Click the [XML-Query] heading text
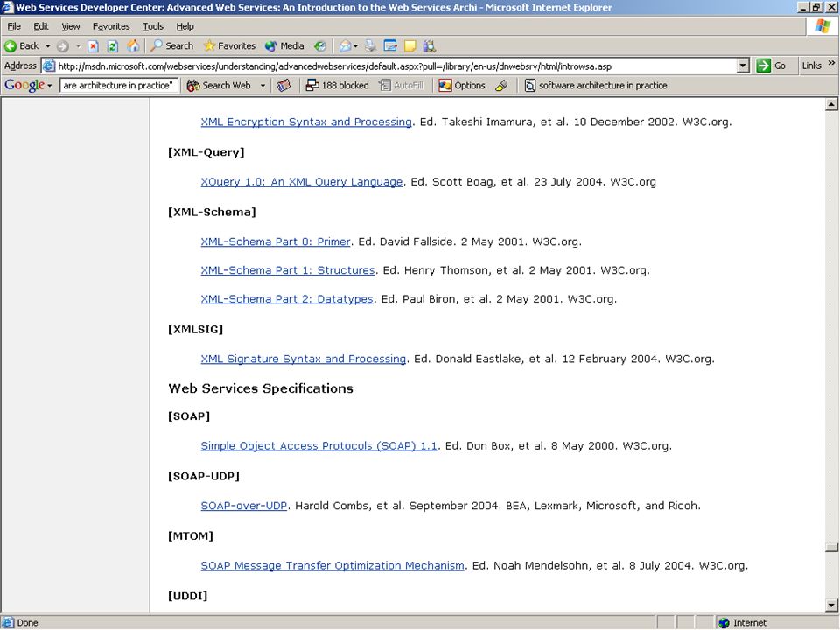 [x=206, y=152]
